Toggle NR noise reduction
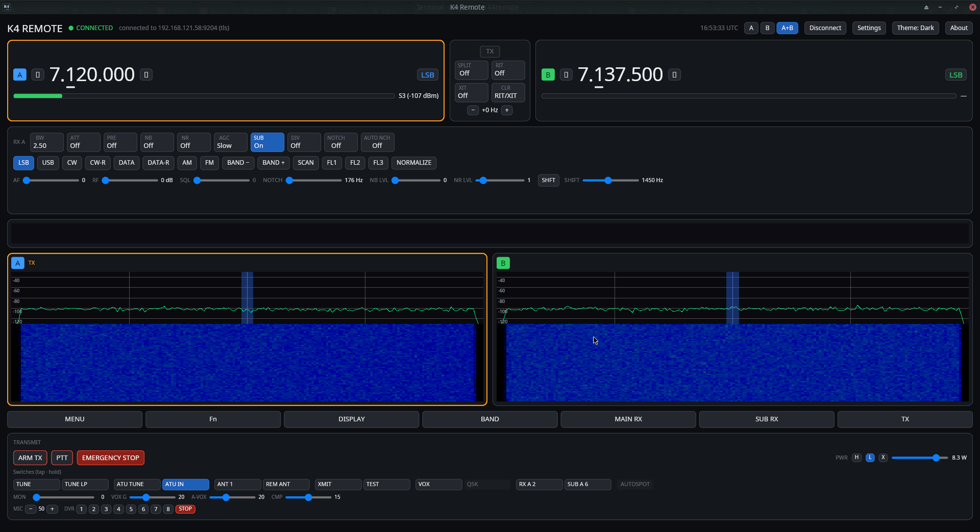The width and height of the screenshot is (980, 532). point(193,142)
